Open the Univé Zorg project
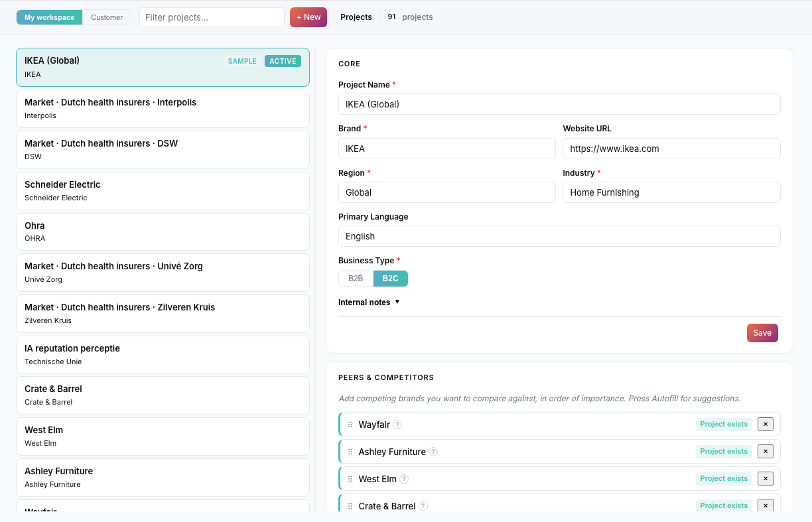Screen dimensions: 812x522 click(x=163, y=273)
